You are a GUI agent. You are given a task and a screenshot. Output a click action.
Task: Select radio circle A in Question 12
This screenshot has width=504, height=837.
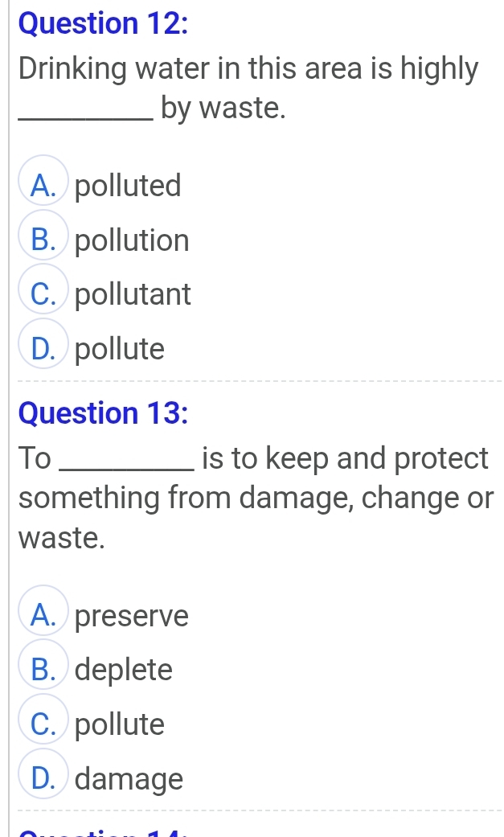tap(44, 187)
